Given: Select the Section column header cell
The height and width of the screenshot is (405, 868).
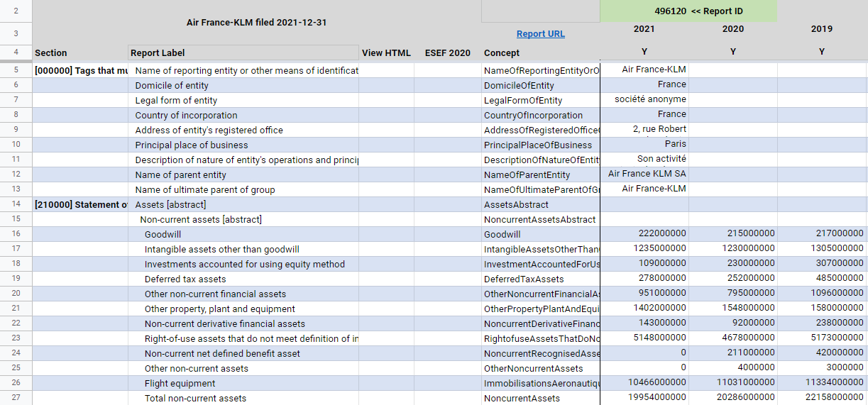Looking at the screenshot, I should click(x=80, y=53).
